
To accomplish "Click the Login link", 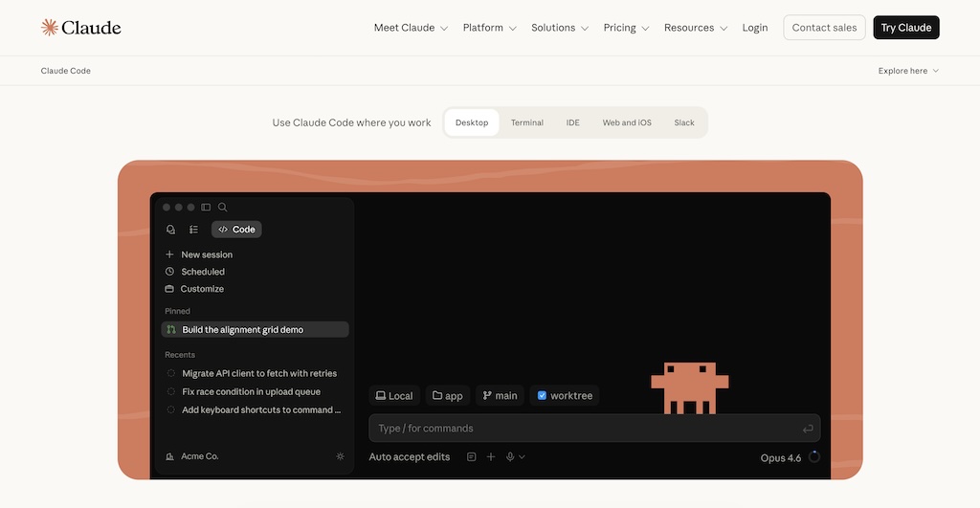I will [x=755, y=28].
